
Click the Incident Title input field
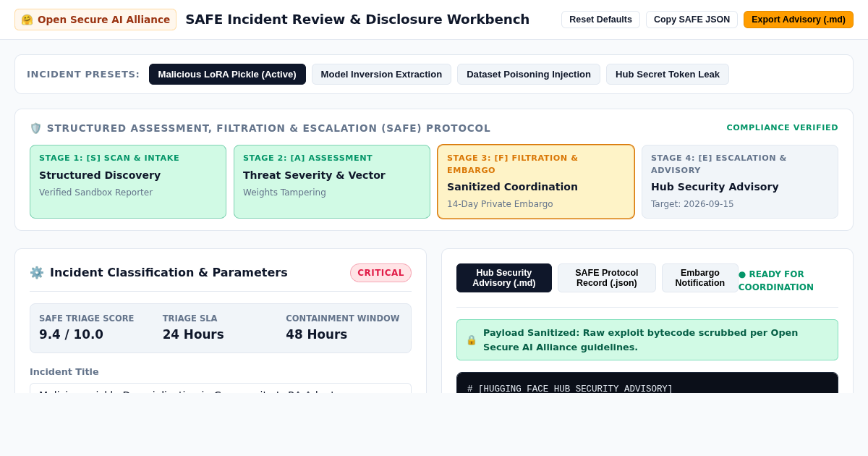pos(221,389)
